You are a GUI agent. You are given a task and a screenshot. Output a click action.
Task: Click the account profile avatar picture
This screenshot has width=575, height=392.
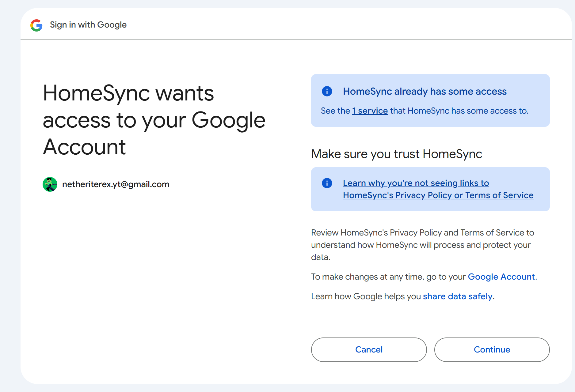pyautogui.click(x=50, y=184)
